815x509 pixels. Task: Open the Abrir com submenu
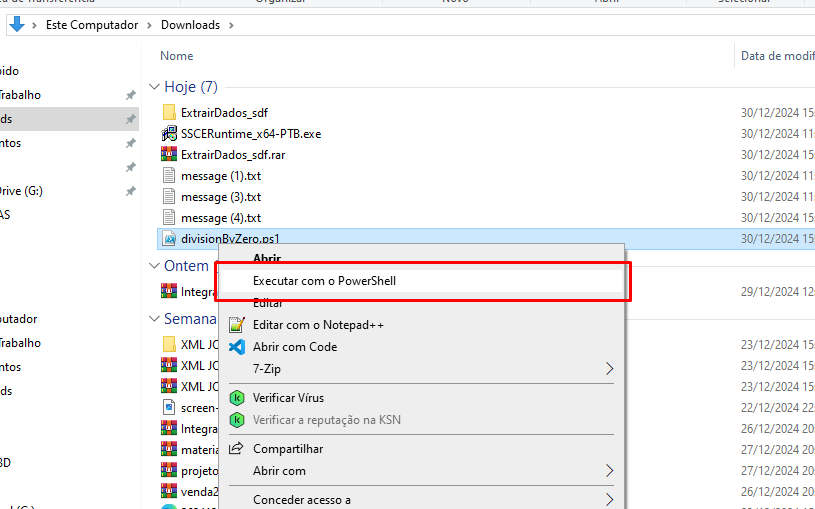610,471
